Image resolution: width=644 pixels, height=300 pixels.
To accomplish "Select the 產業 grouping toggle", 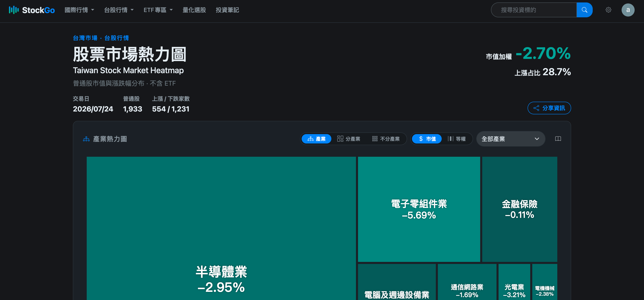I will 316,139.
